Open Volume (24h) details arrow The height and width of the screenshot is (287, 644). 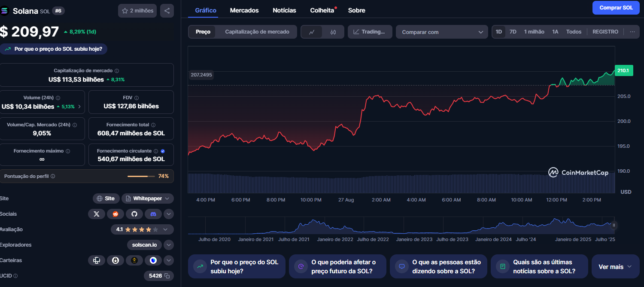click(79, 107)
